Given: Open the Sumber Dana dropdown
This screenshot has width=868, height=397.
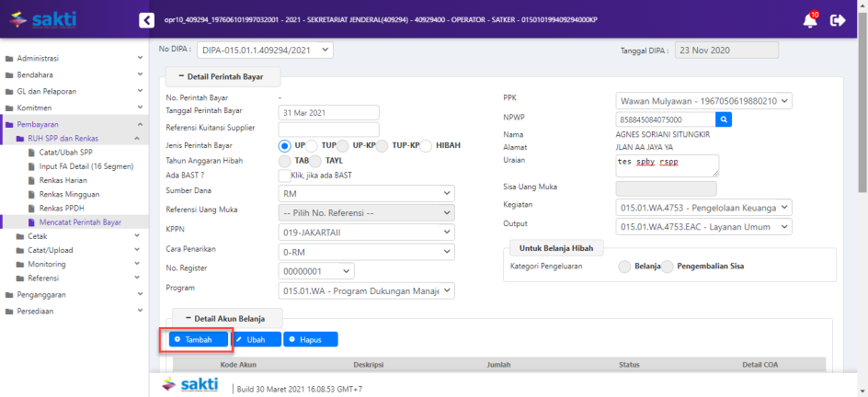Looking at the screenshot, I should pyautogui.click(x=366, y=193).
